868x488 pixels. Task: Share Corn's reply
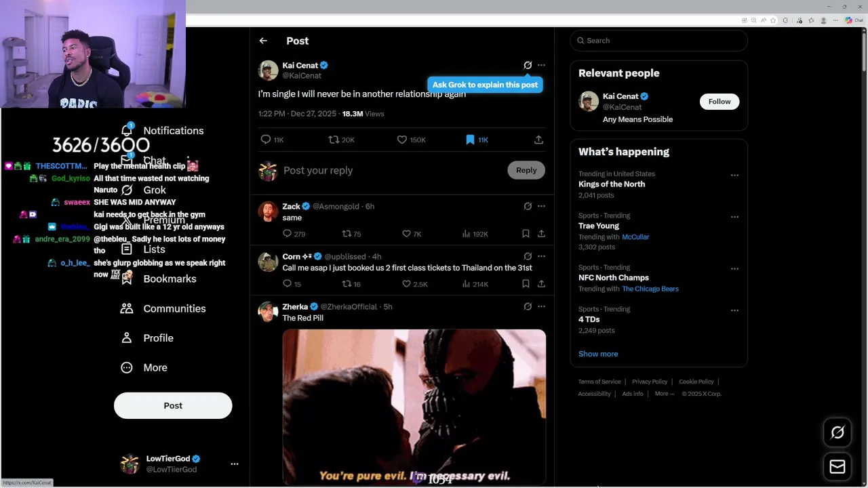[x=541, y=284]
